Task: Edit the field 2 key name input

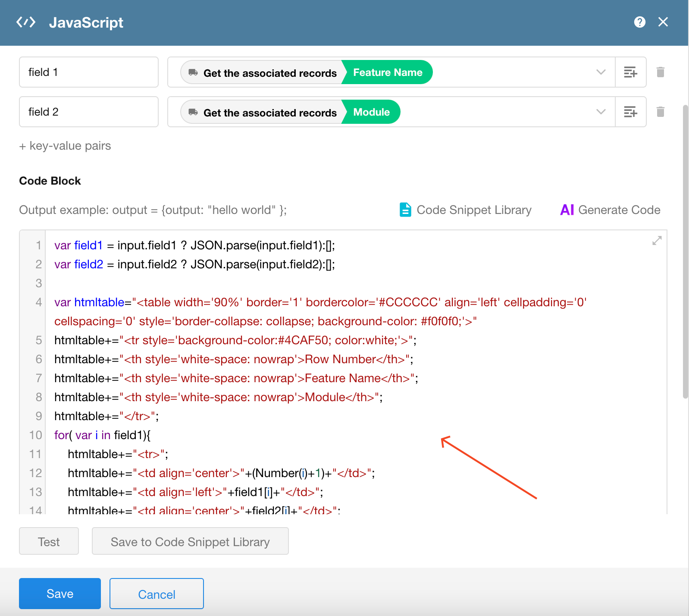Action: pos(89,112)
